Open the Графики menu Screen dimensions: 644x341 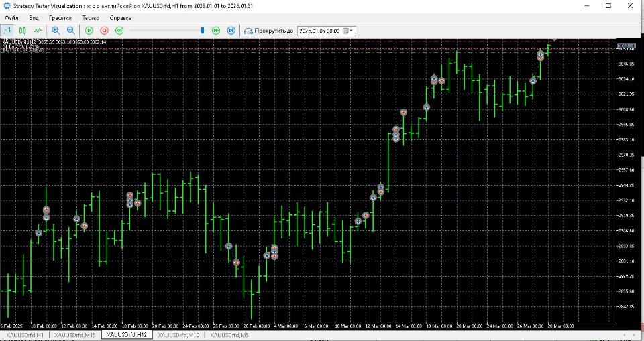(x=60, y=18)
